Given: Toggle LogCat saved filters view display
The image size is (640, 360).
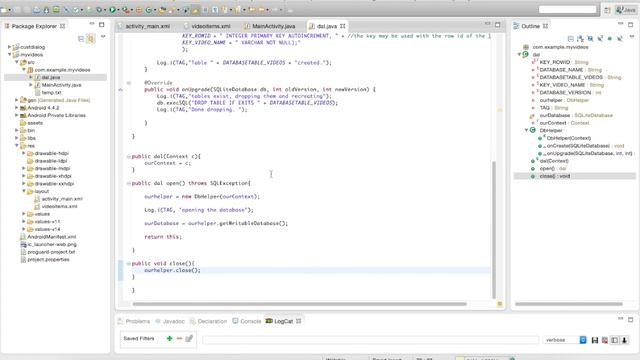Looking at the screenshot, I should tap(614, 340).
